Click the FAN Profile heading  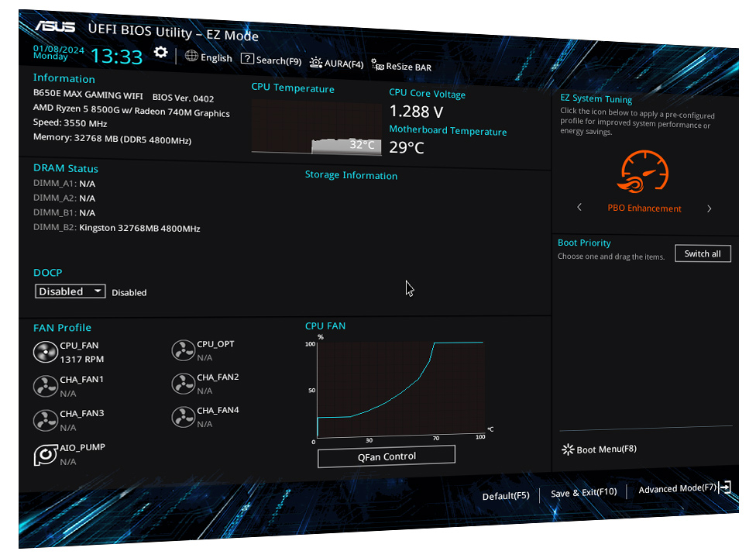(62, 328)
